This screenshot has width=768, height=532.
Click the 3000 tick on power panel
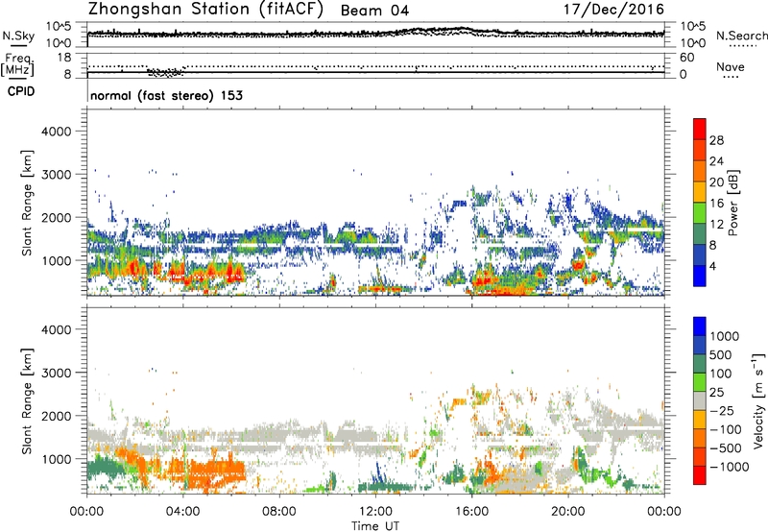[x=57, y=175]
